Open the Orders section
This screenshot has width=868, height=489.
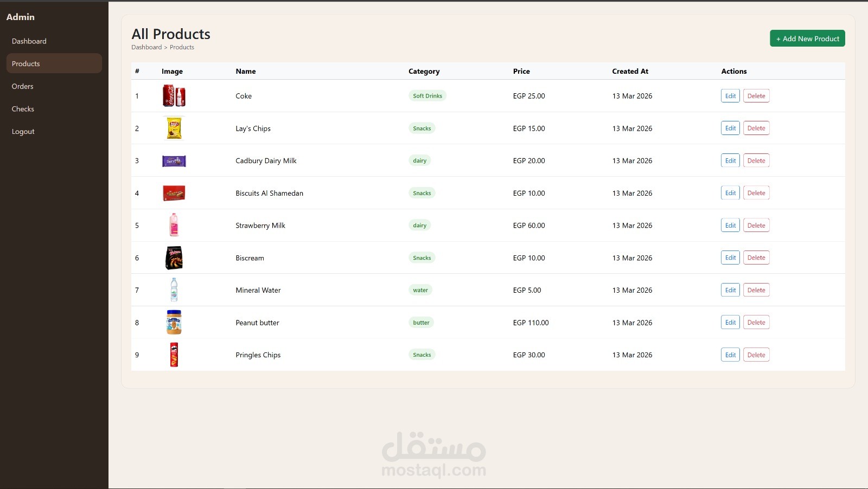click(x=22, y=86)
